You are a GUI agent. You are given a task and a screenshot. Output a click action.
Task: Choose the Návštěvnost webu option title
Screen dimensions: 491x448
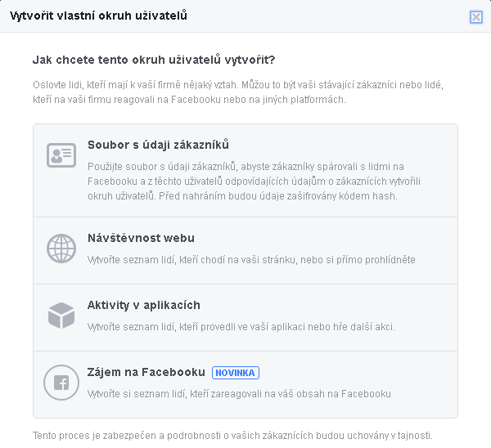141,238
